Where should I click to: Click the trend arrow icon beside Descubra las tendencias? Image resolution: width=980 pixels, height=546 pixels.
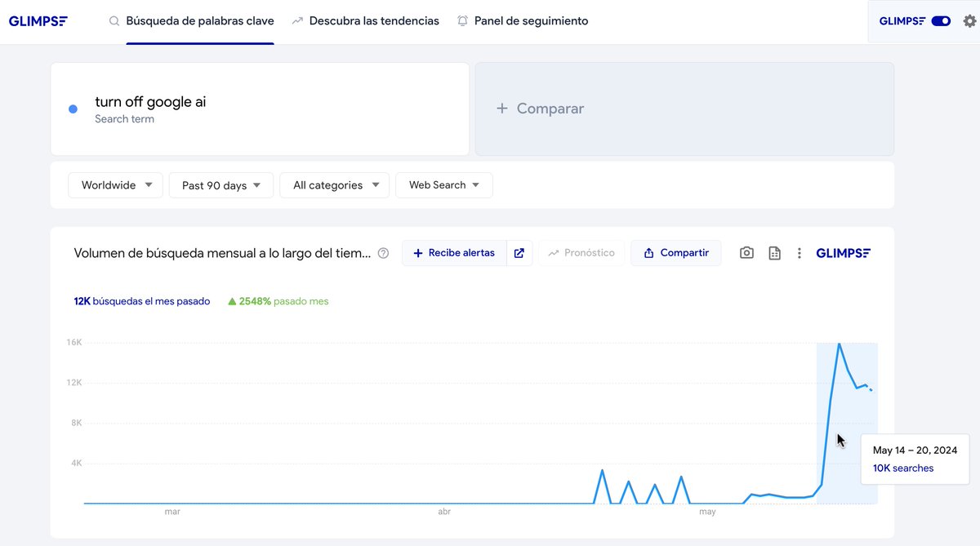pyautogui.click(x=297, y=21)
